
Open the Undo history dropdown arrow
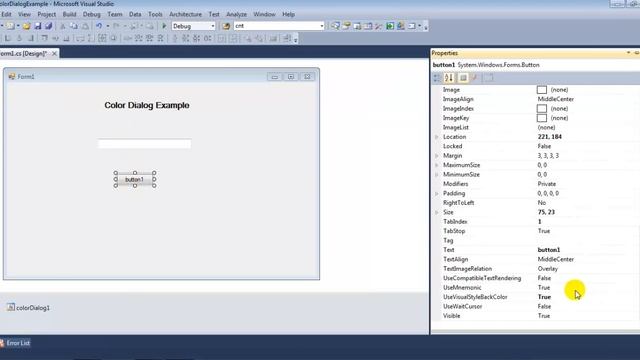[x=108, y=26]
